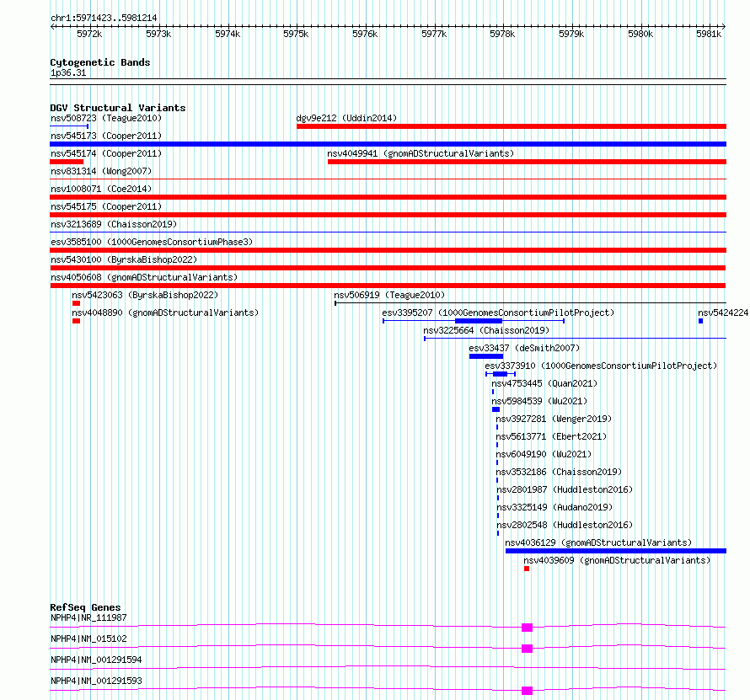The width and height of the screenshot is (750, 700).
Task: Click nsv3325149 (Audano2019) label
Action: pos(554,507)
